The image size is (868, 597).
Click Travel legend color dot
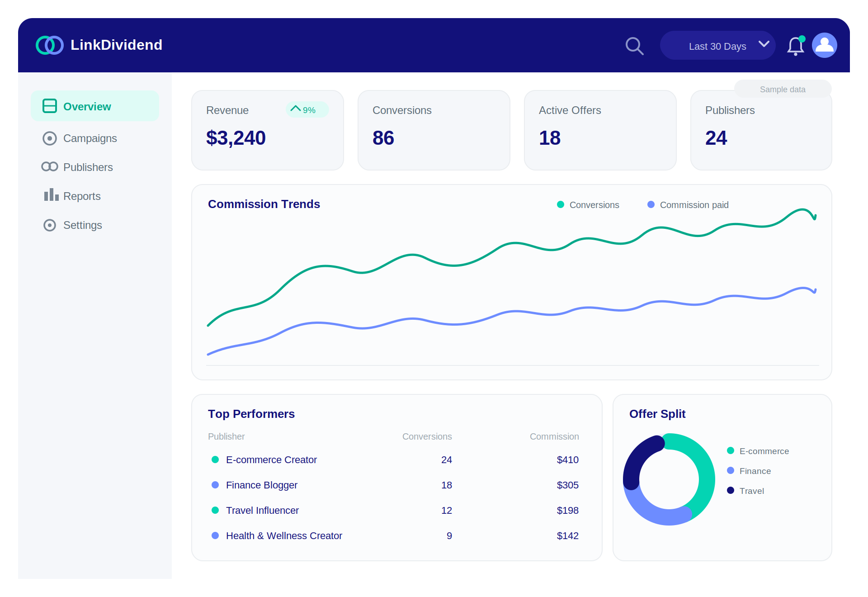point(731,490)
